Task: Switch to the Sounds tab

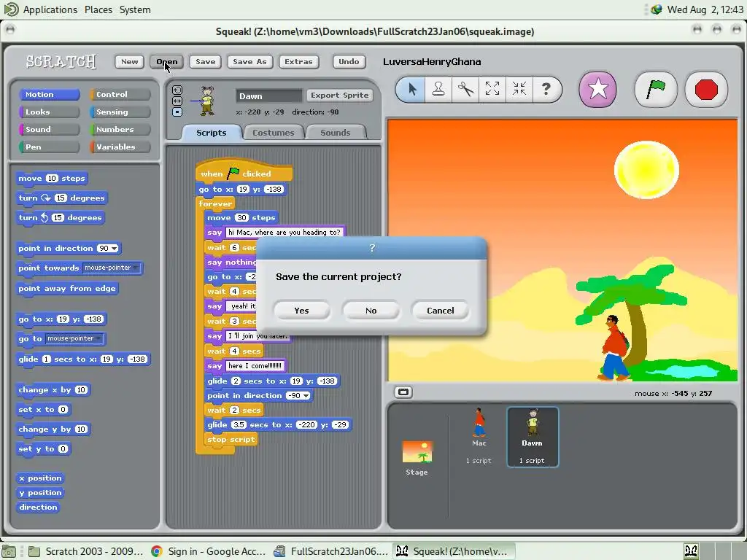Action: 336,133
